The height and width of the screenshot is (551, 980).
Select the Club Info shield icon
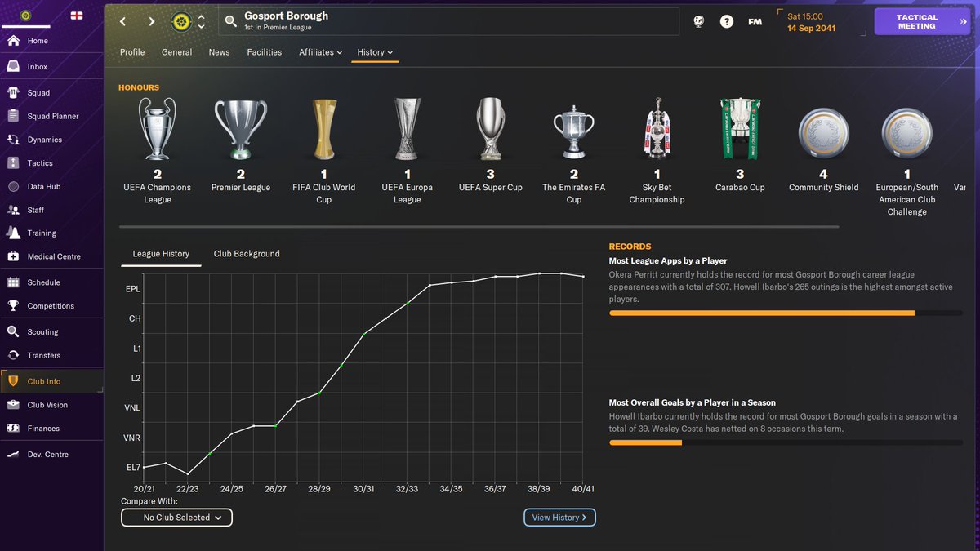click(13, 381)
